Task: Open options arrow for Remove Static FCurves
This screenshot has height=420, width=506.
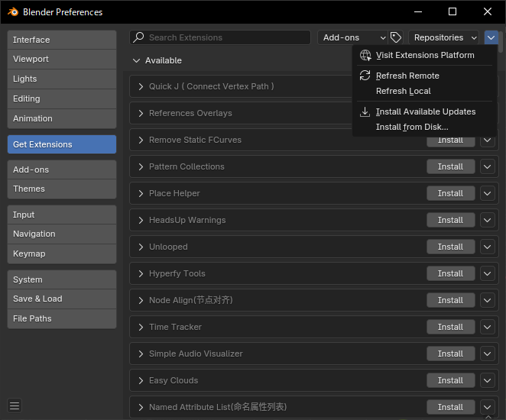Action: pos(488,141)
